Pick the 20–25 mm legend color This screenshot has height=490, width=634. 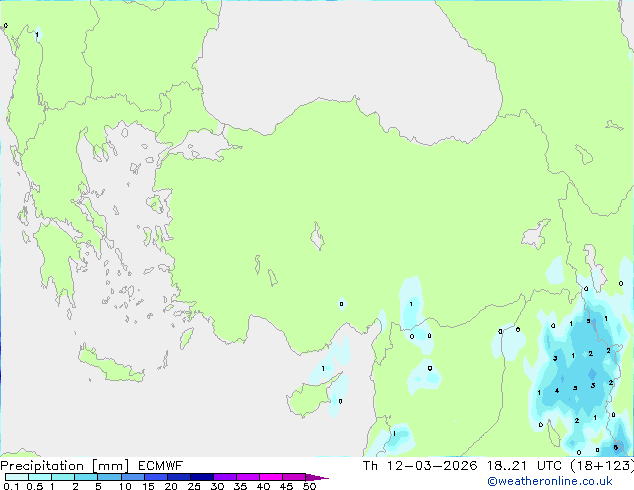click(x=179, y=477)
